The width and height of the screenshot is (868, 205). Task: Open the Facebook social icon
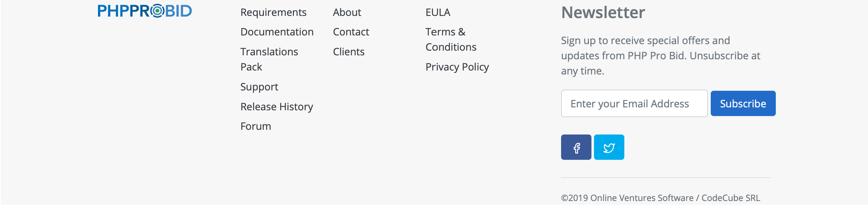click(x=576, y=147)
